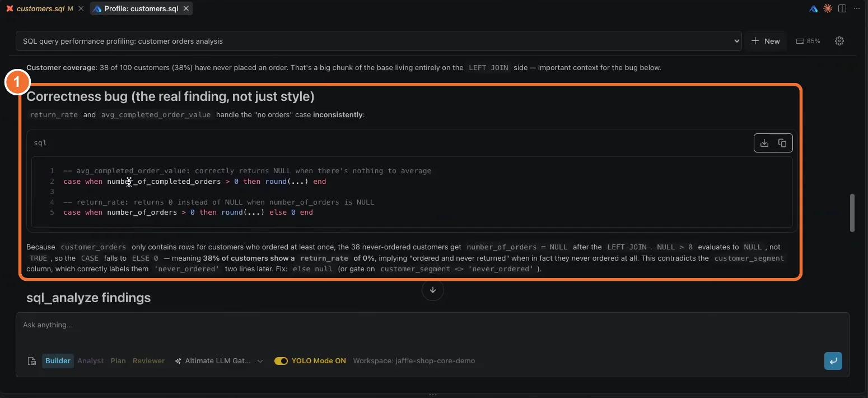
Task: Click the 85% credit usage indicator
Action: coord(808,41)
